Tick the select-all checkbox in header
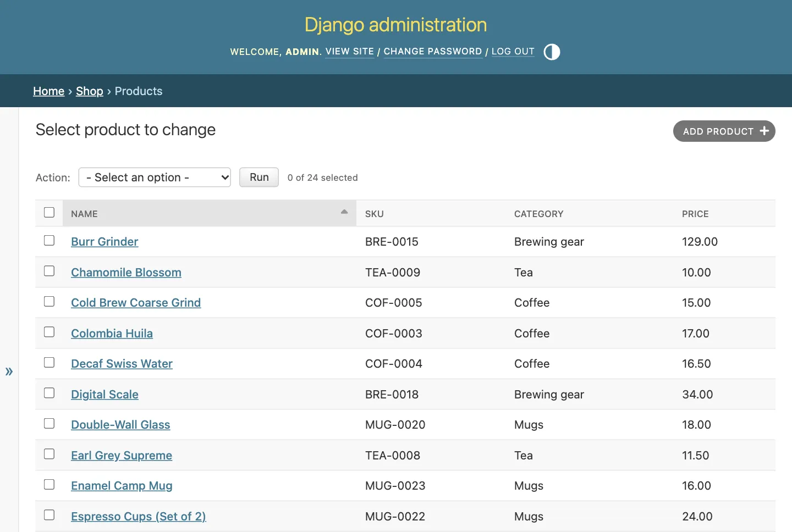Image resolution: width=792 pixels, height=532 pixels. pyautogui.click(x=50, y=212)
